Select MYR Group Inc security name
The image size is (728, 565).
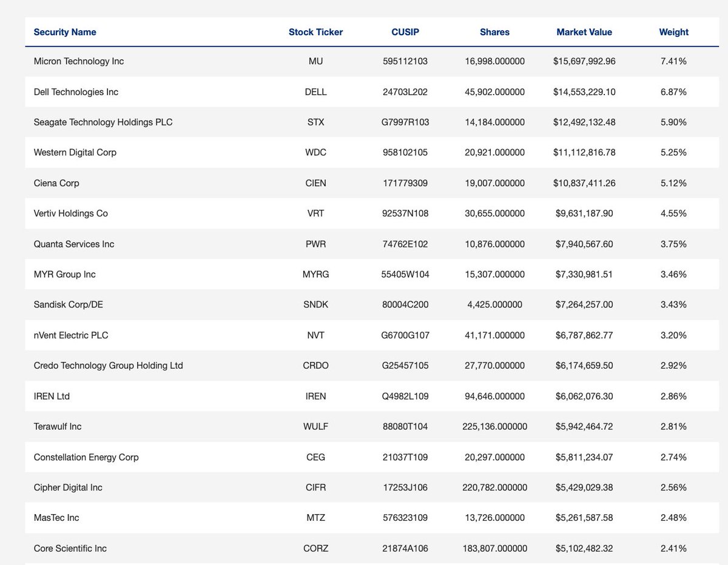click(65, 275)
